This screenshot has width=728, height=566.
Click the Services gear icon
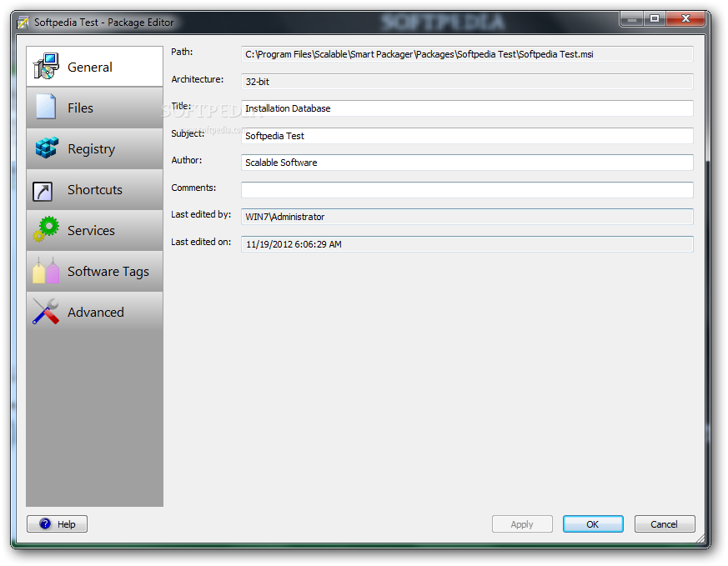coord(46,229)
